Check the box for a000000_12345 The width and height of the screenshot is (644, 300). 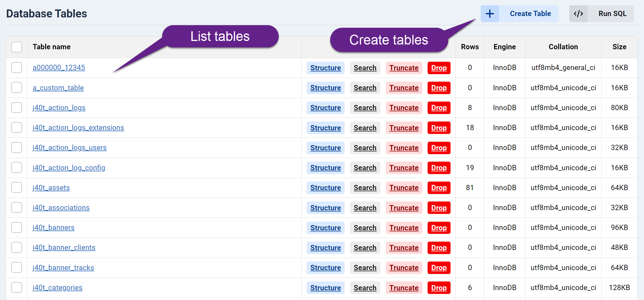(17, 68)
